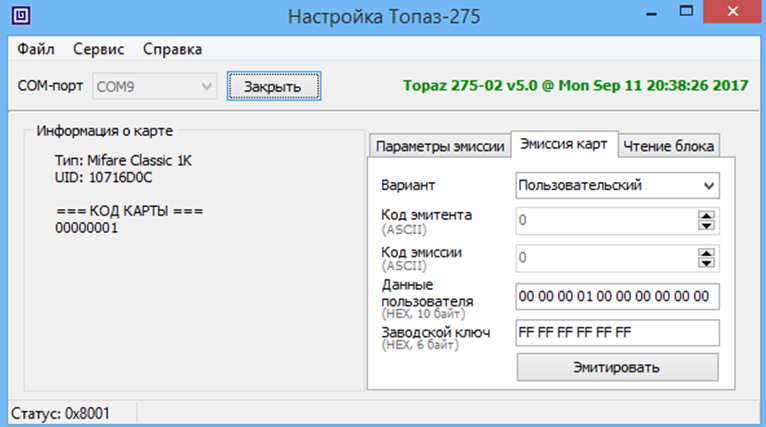Maximize the Настройка Топаз-275 window

686,12
